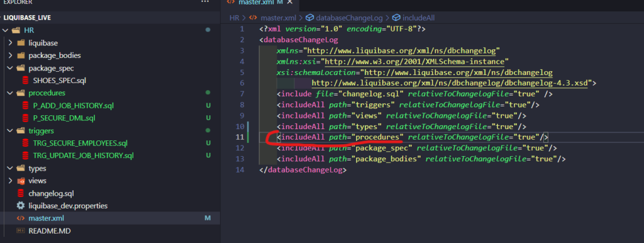Expand the liquibase folder
Image resolution: width=644 pixels, height=243 pixels.
(x=10, y=43)
